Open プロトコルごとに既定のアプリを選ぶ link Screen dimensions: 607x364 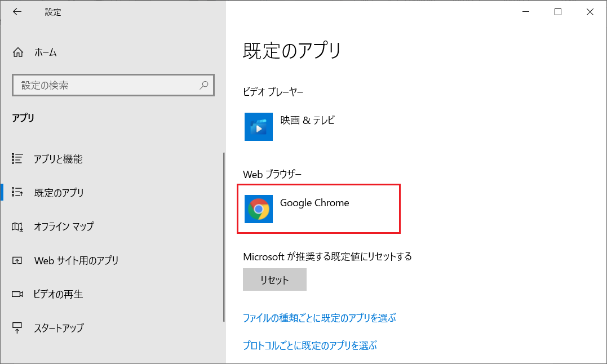tap(309, 345)
